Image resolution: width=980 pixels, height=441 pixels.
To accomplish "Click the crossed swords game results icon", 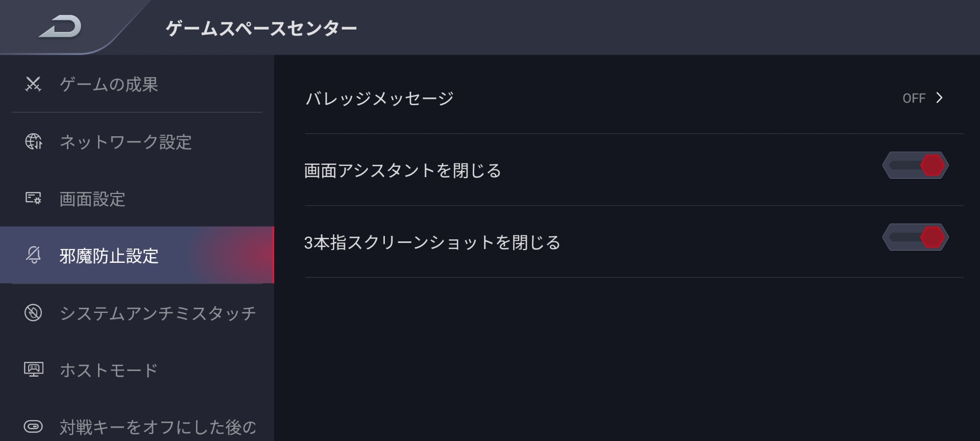I will pos(33,84).
